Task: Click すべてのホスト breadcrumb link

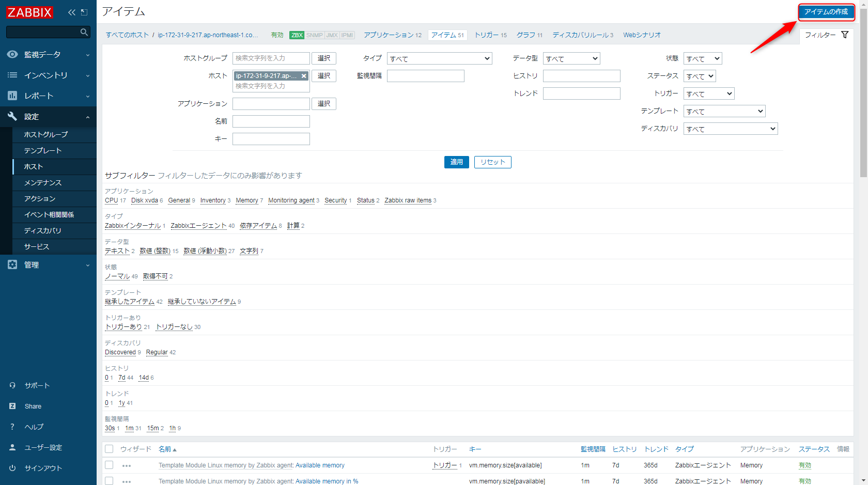Action: coord(127,35)
